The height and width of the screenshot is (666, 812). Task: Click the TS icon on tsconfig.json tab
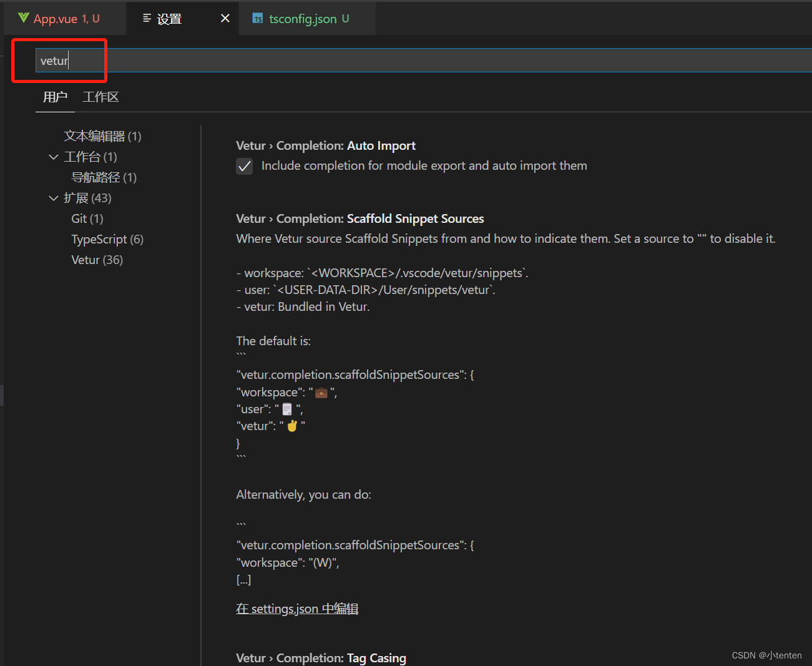pyautogui.click(x=257, y=19)
